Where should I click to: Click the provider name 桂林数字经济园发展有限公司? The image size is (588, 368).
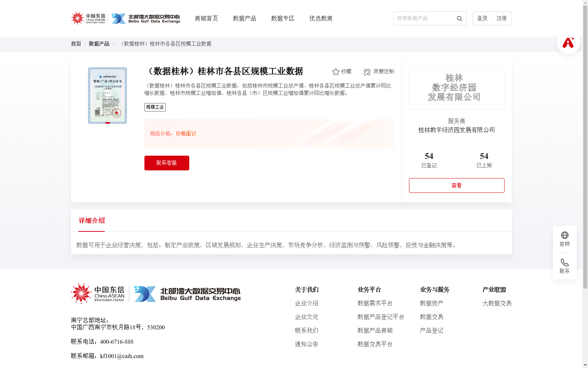(457, 130)
